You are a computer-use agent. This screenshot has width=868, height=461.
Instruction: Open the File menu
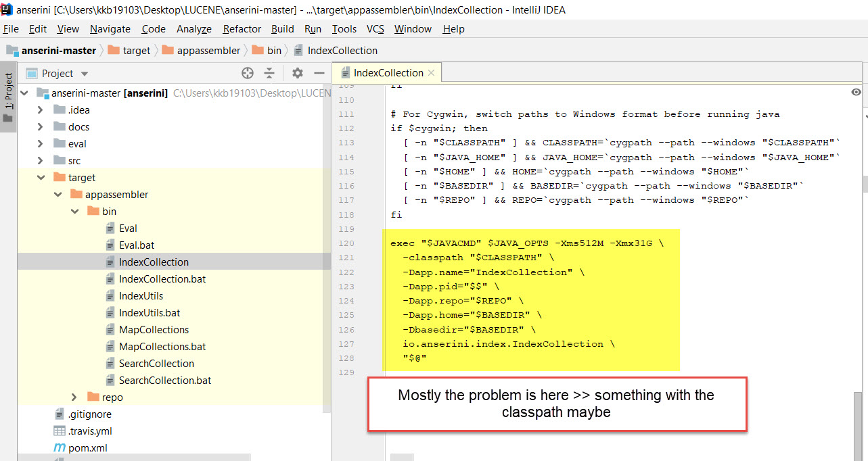coord(11,29)
